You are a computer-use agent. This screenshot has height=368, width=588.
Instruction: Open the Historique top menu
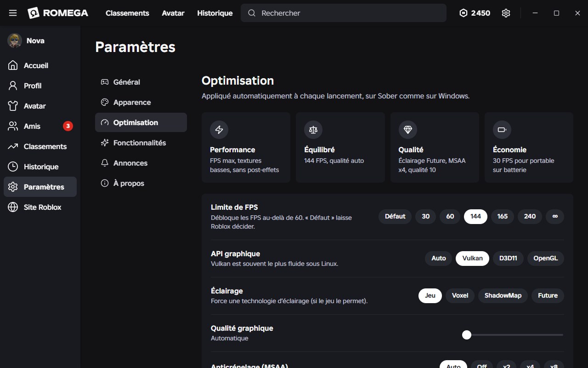[215, 13]
